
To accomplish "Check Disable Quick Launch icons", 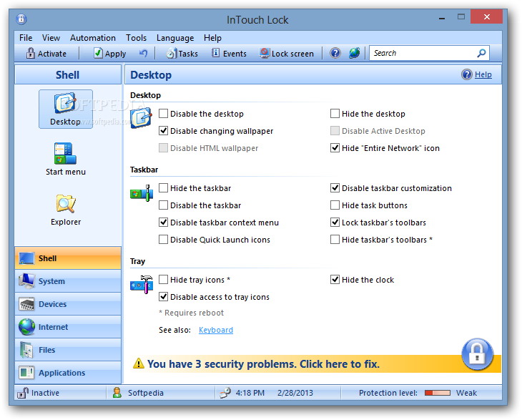I will (x=163, y=240).
